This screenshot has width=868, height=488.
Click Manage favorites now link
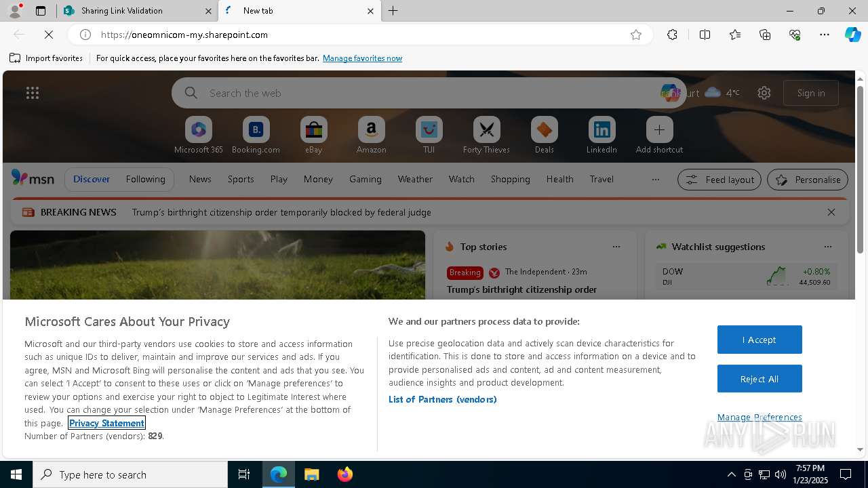point(362,58)
